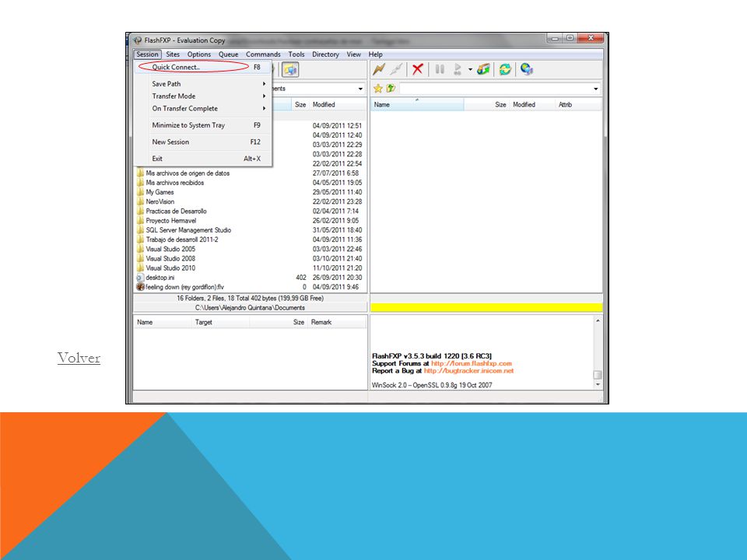The image size is (747, 560).
Task: Select the 'Mis archivos de origen de datos' folder
Action: [188, 173]
